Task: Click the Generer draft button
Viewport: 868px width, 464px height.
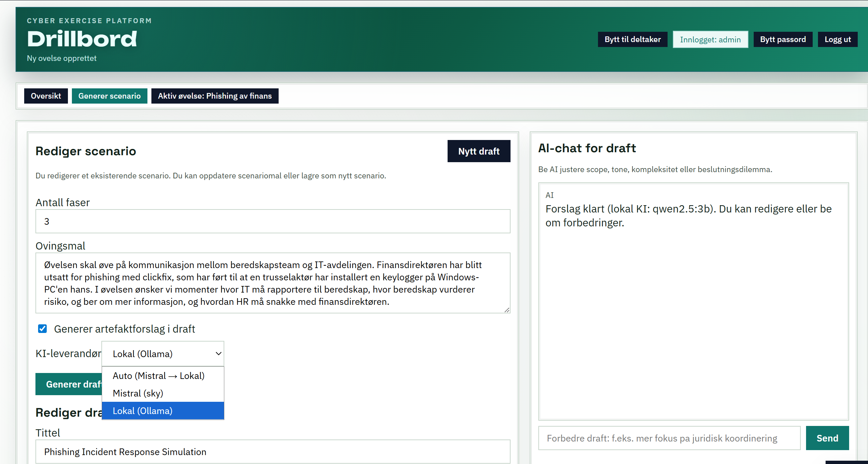Action: (x=69, y=384)
